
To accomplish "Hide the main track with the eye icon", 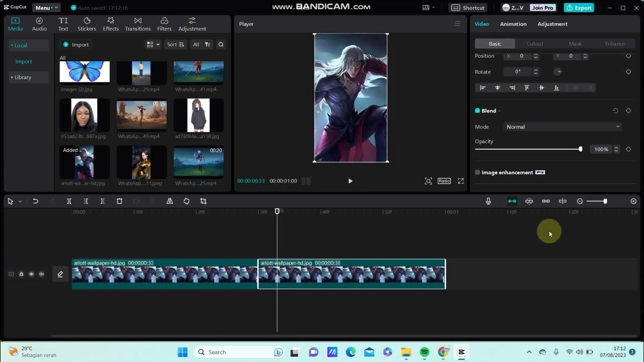I will pyautogui.click(x=31, y=274).
